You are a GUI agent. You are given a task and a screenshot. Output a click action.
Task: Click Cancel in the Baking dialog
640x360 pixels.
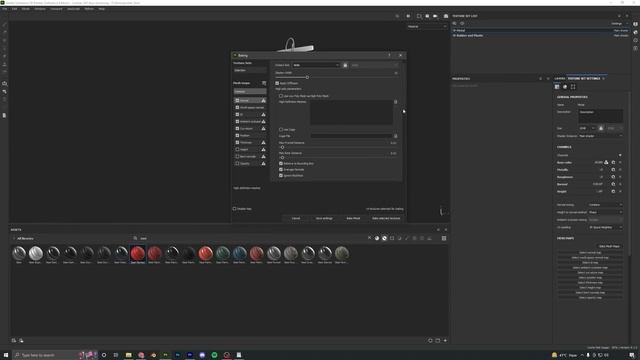point(296,218)
